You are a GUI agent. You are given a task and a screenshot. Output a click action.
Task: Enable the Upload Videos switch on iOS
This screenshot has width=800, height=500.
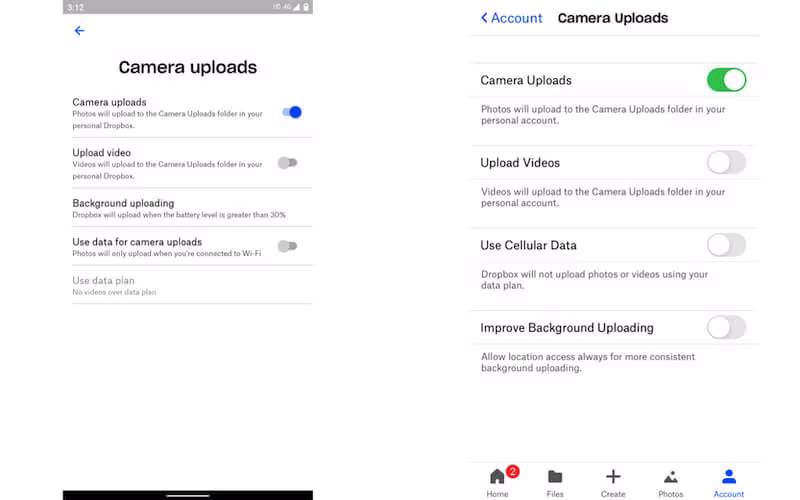pyautogui.click(x=726, y=163)
